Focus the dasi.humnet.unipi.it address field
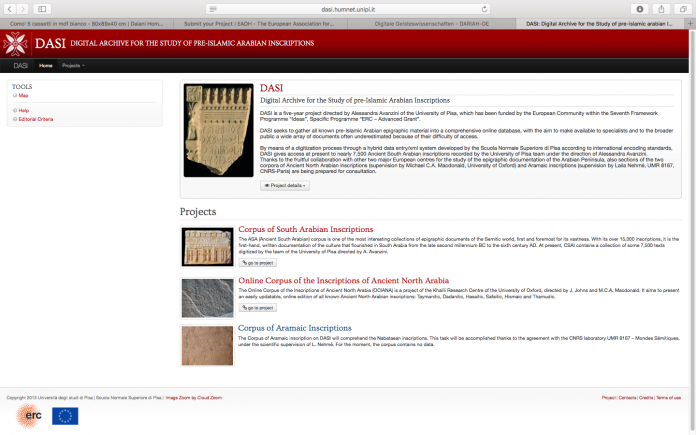The image size is (696, 435). [x=348, y=9]
